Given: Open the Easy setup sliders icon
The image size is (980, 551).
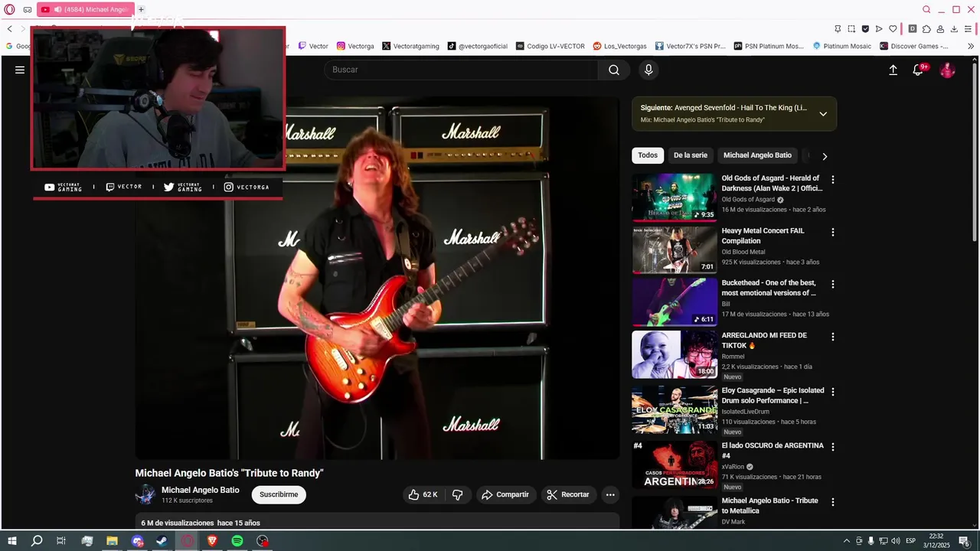Looking at the screenshot, I should [969, 29].
